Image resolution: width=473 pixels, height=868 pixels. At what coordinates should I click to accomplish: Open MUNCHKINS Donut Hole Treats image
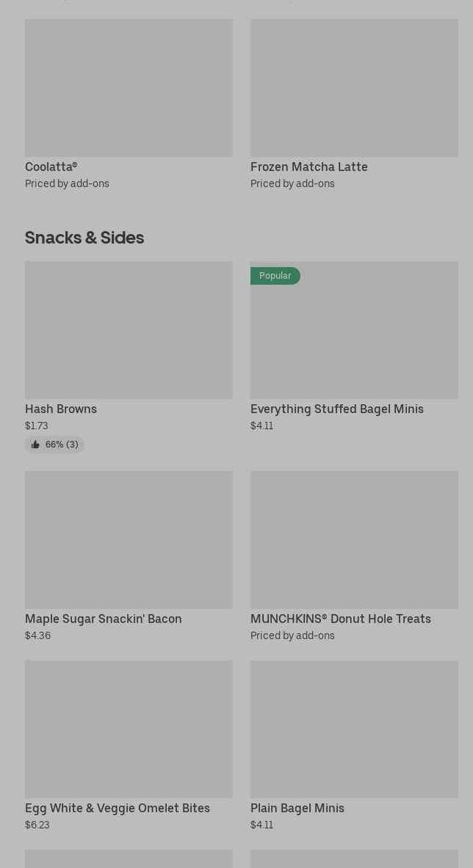point(354,540)
